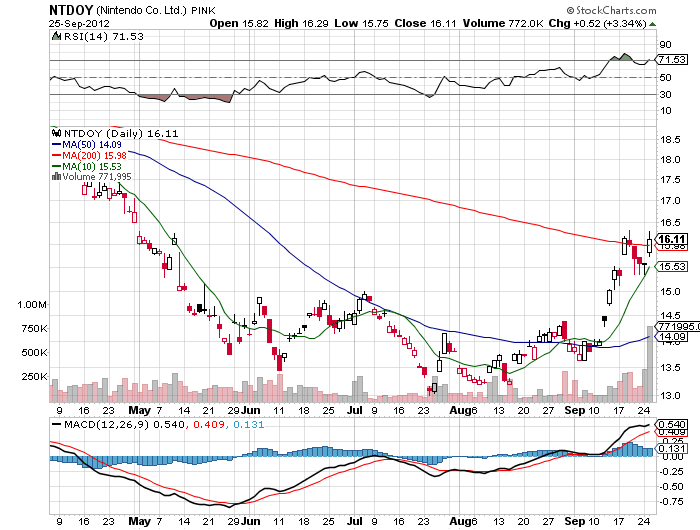Click the May label on price axis

click(x=139, y=410)
